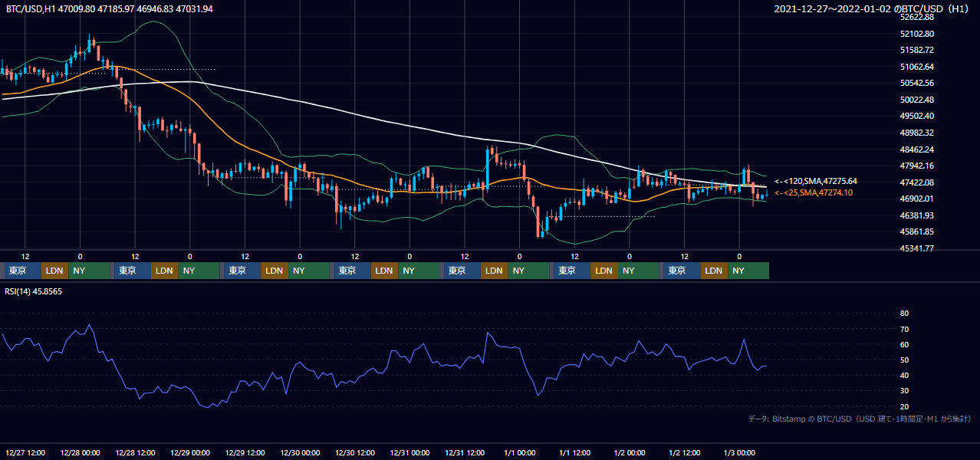Select the RSI 20 level label

[905, 406]
